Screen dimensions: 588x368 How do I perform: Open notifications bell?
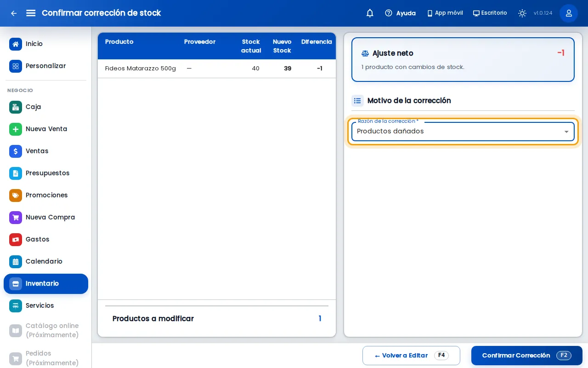pyautogui.click(x=370, y=13)
